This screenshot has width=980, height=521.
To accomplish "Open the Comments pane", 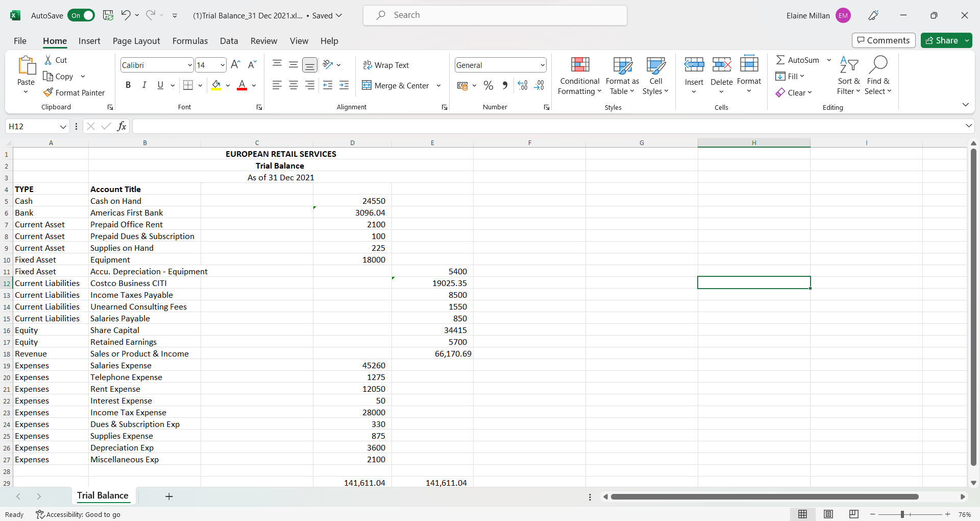I will (x=884, y=40).
